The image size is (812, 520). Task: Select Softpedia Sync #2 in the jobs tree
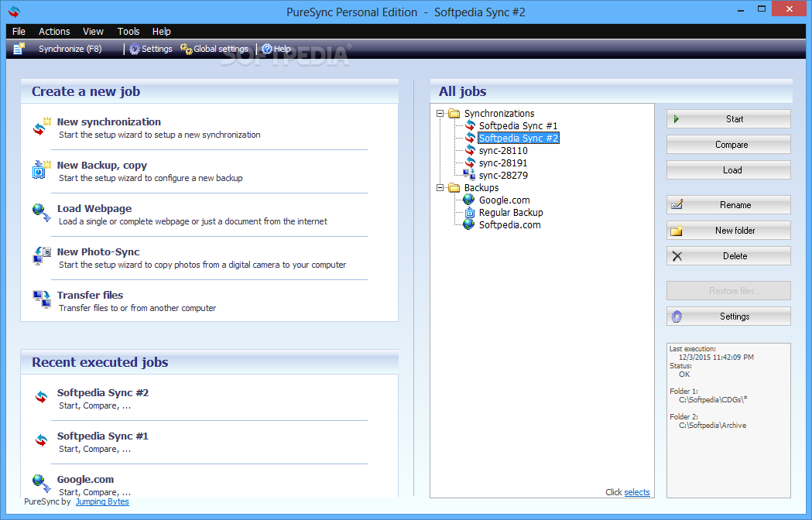pyautogui.click(x=518, y=138)
